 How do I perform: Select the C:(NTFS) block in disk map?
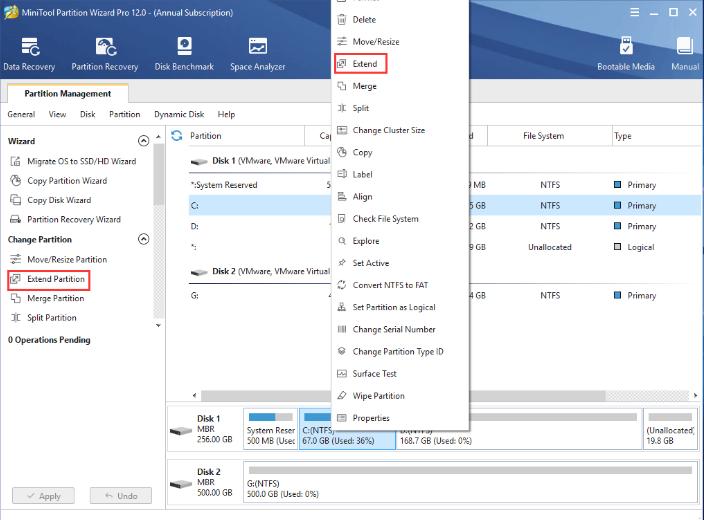click(347, 428)
